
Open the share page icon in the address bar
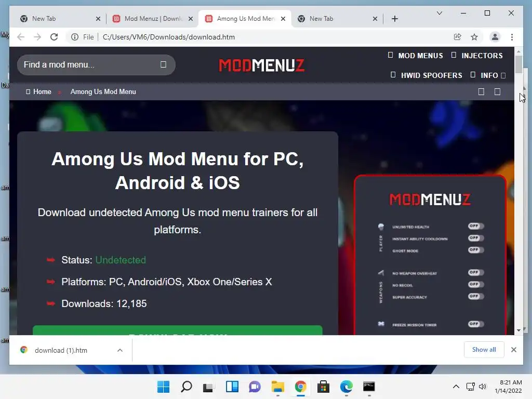(x=457, y=37)
